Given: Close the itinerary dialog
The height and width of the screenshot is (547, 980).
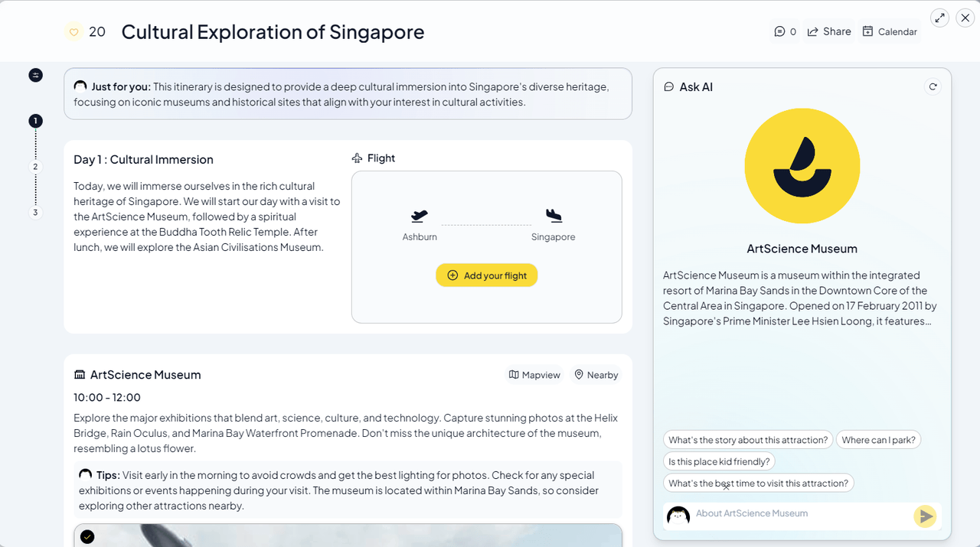Looking at the screenshot, I should pyautogui.click(x=965, y=18).
